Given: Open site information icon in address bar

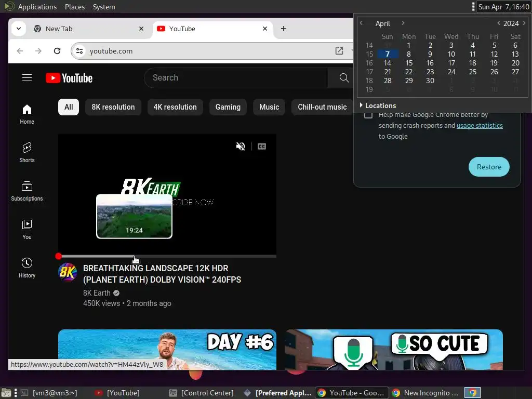Looking at the screenshot, I should tap(79, 51).
